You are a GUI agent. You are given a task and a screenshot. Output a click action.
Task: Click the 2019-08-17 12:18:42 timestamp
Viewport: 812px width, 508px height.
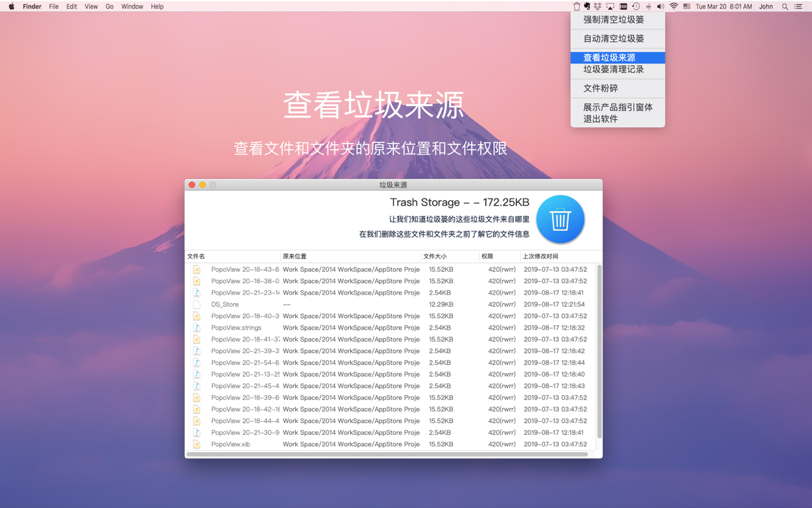point(554,351)
